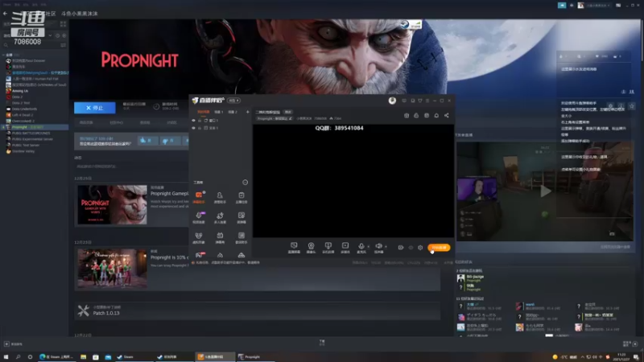Open advanced filter icon beside library search
This screenshot has width=644, height=362.
[x=63, y=45]
